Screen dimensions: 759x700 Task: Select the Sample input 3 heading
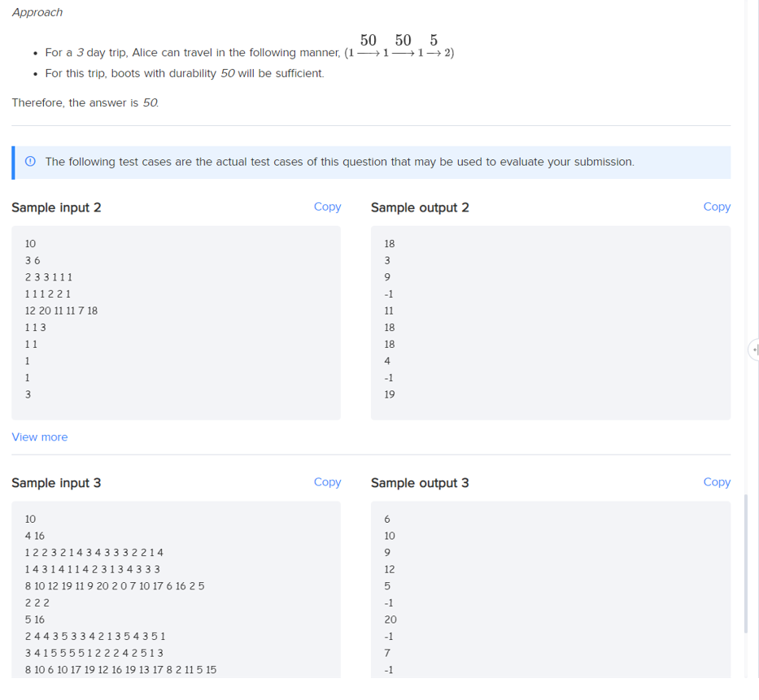click(56, 483)
